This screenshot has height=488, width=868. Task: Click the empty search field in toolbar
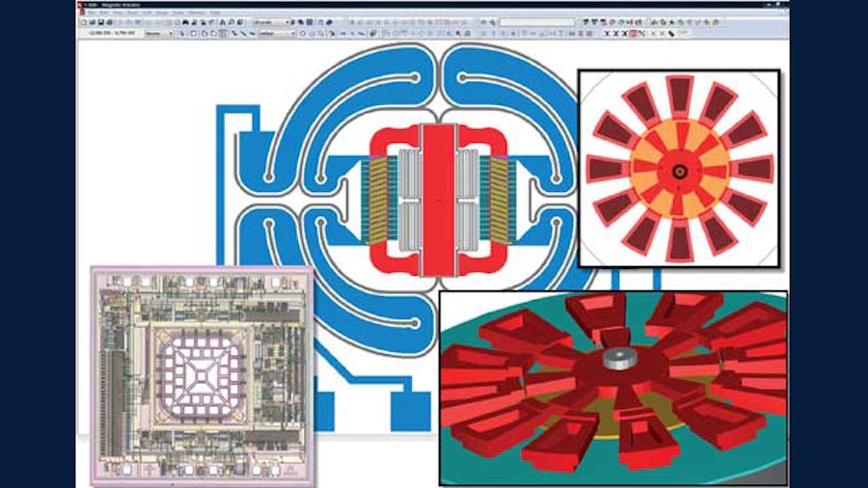(x=537, y=23)
